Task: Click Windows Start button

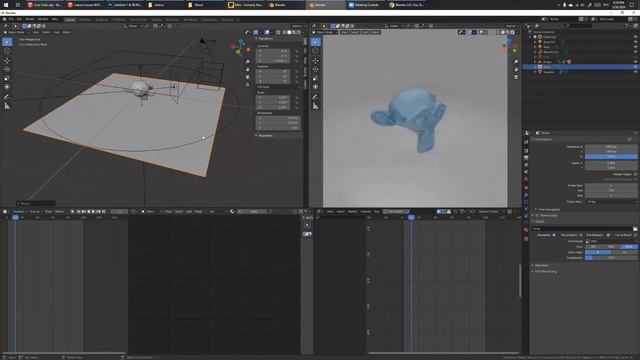Action: (x=6, y=5)
